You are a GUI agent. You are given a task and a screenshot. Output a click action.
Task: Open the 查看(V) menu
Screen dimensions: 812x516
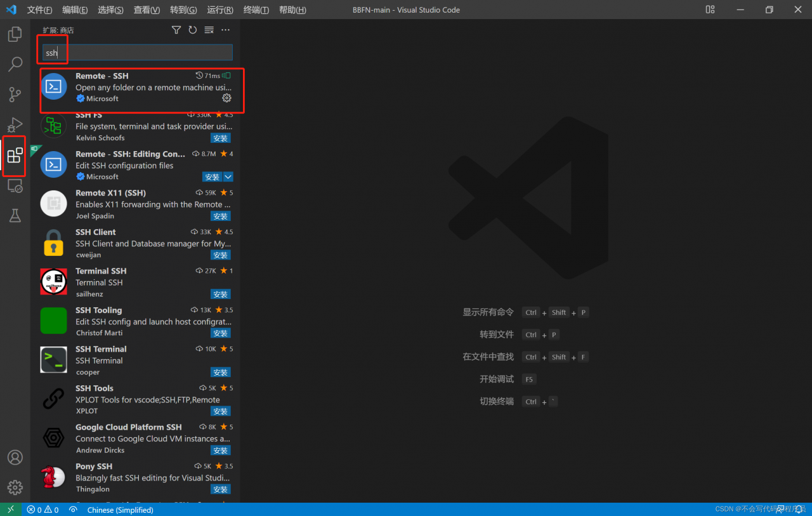[x=147, y=10]
